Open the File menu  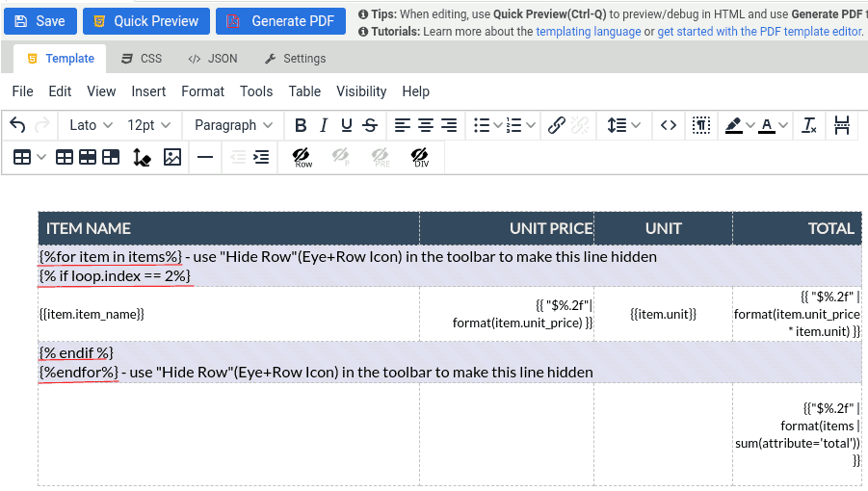coord(23,91)
